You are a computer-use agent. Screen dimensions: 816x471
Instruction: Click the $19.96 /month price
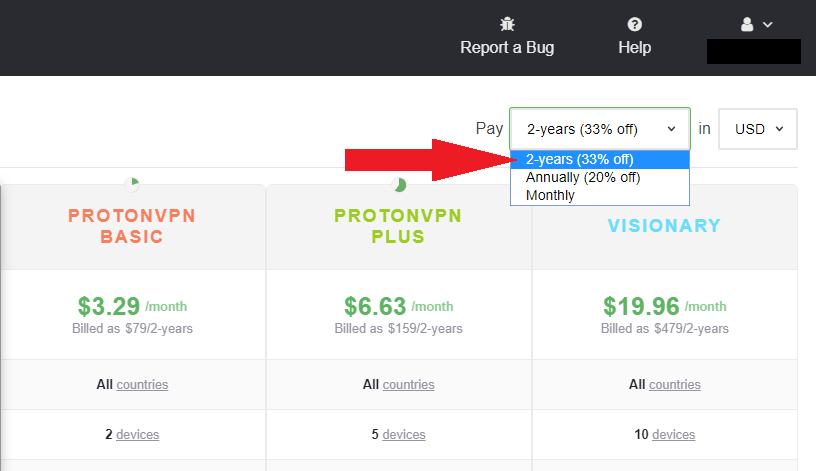coord(665,306)
